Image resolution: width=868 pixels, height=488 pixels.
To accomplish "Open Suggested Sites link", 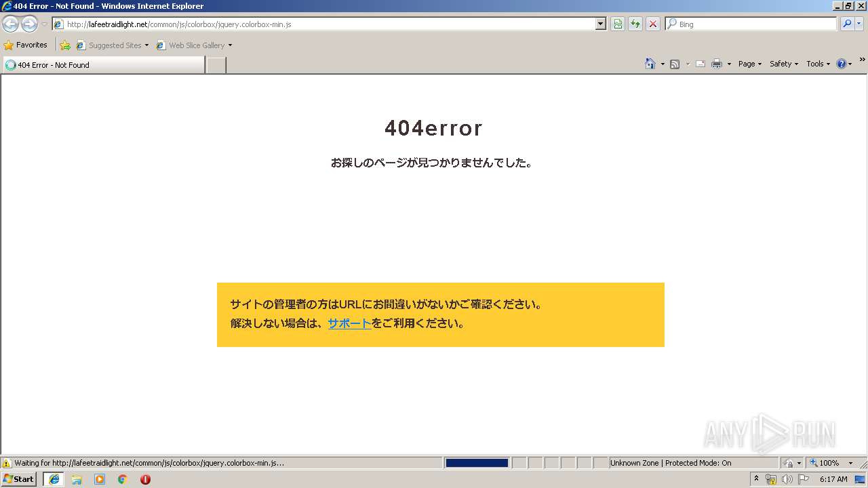I will (112, 45).
